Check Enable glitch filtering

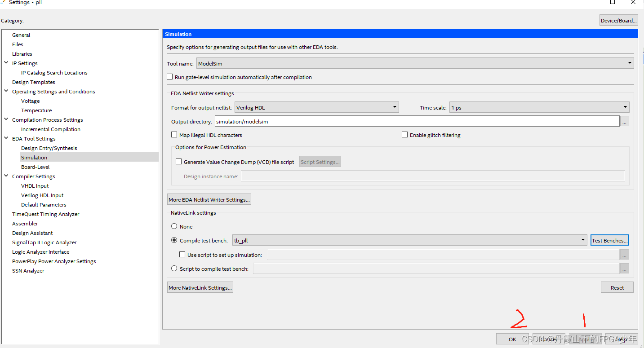point(405,135)
